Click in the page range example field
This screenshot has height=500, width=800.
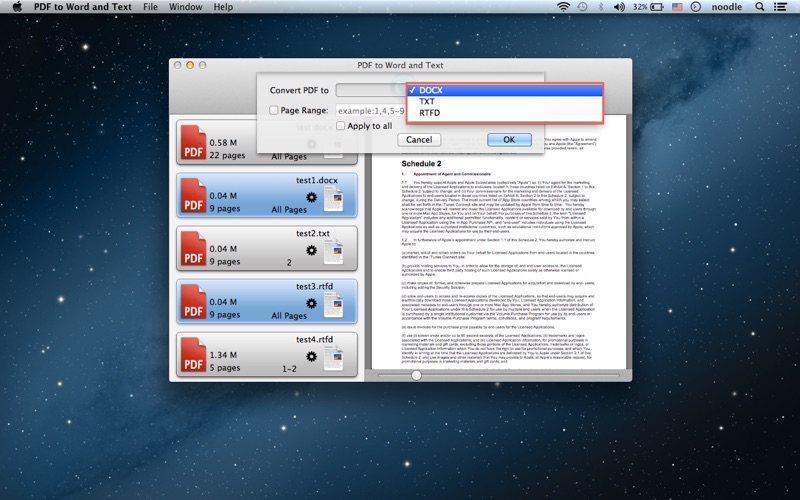point(371,111)
